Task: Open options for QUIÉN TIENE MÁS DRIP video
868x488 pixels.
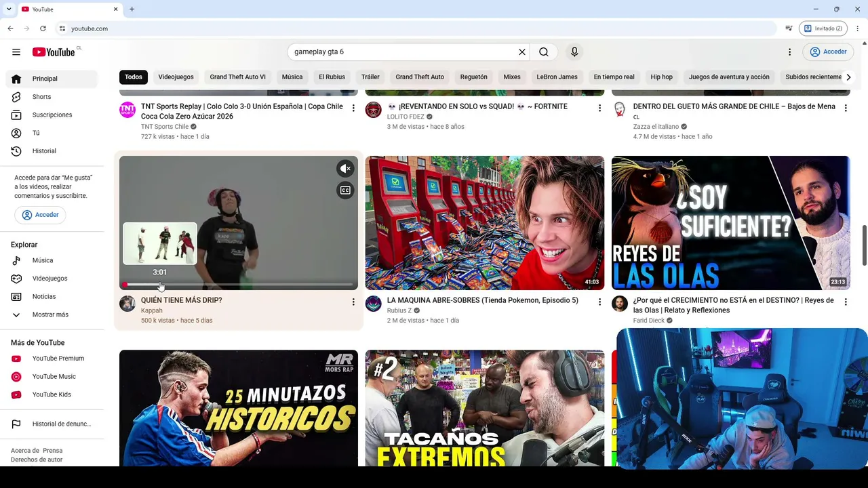Action: click(353, 302)
